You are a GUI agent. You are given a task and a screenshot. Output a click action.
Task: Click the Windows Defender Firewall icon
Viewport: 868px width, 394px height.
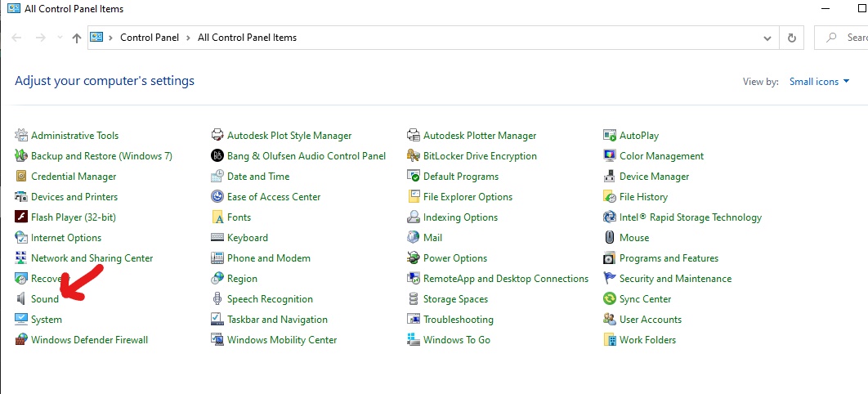pos(21,340)
